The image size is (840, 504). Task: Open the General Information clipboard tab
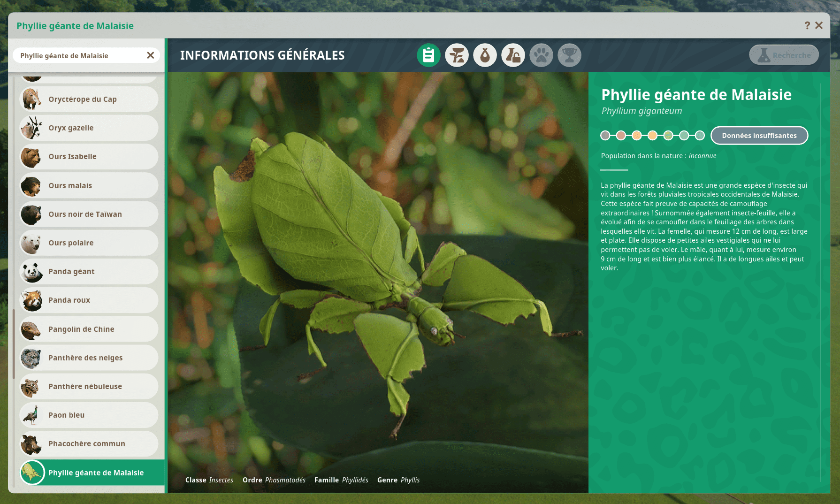pyautogui.click(x=428, y=55)
